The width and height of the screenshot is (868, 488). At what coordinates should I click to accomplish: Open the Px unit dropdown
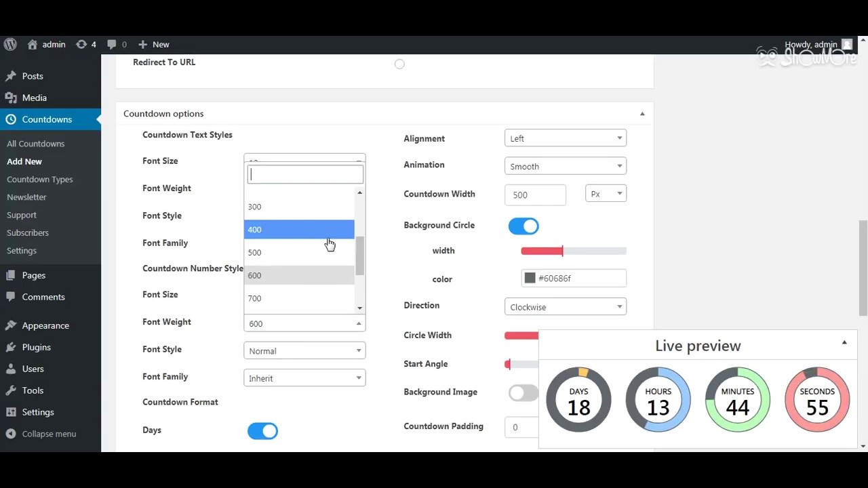(606, 194)
